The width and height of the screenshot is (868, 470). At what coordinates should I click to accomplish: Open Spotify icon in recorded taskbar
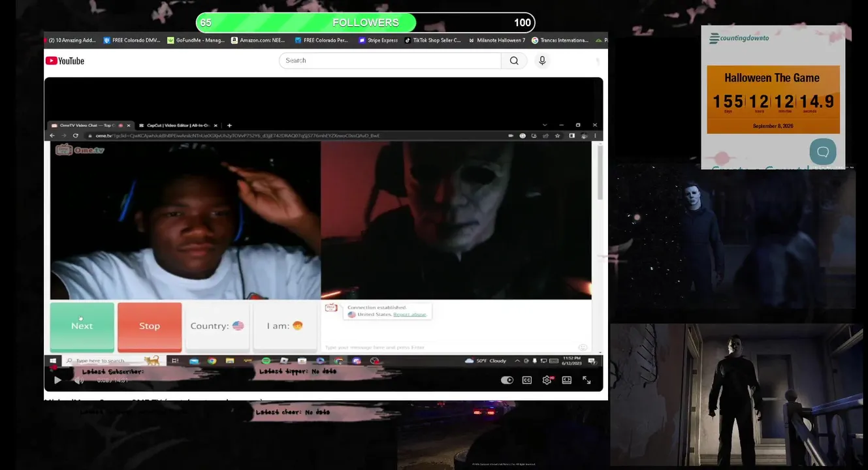266,360
